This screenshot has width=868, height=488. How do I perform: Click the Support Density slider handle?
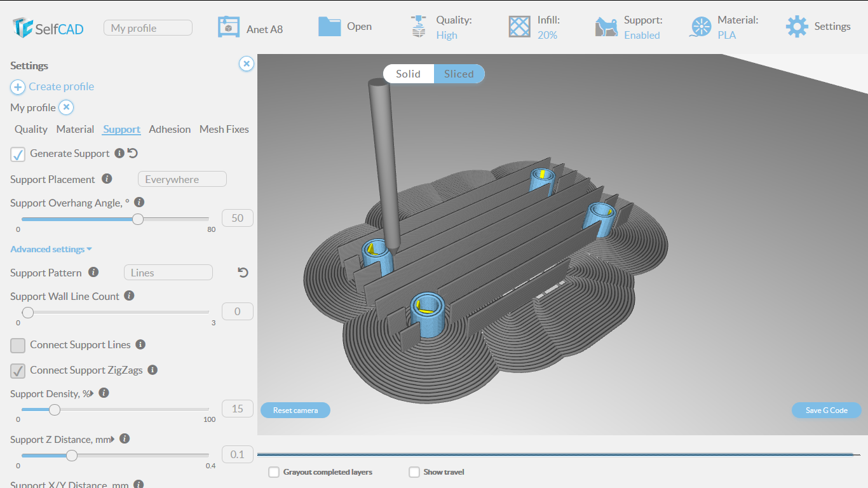coord(55,410)
